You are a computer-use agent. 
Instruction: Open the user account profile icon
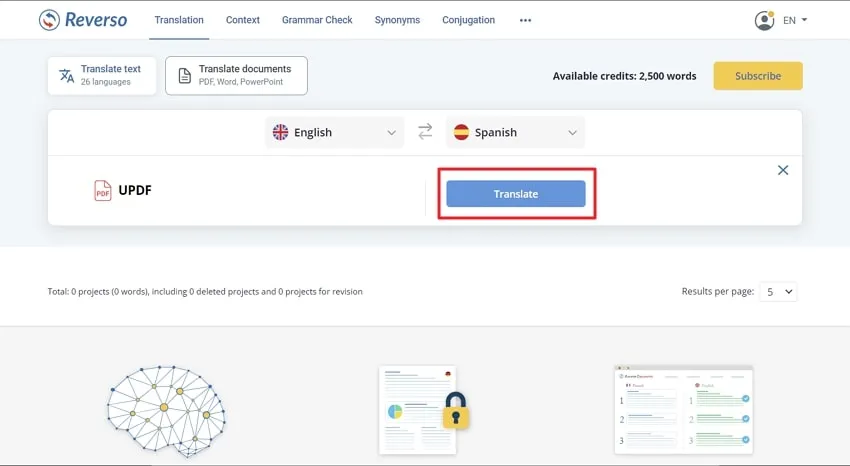point(764,20)
